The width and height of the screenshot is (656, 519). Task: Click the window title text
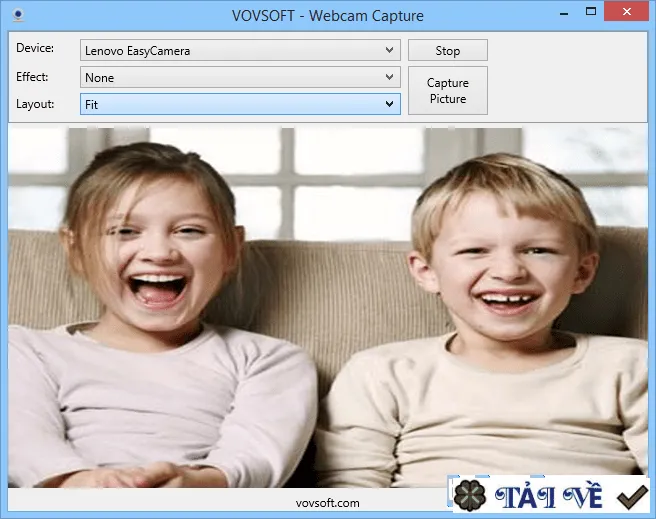(328, 16)
